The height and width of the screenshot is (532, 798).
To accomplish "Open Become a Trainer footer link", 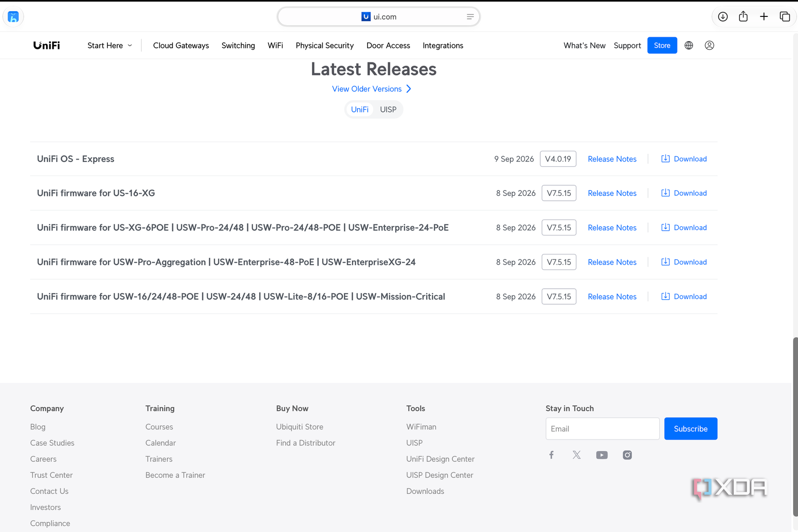I will click(x=175, y=475).
